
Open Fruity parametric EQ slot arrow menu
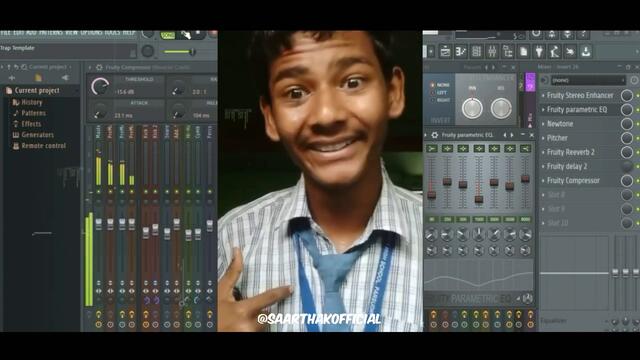543,110
